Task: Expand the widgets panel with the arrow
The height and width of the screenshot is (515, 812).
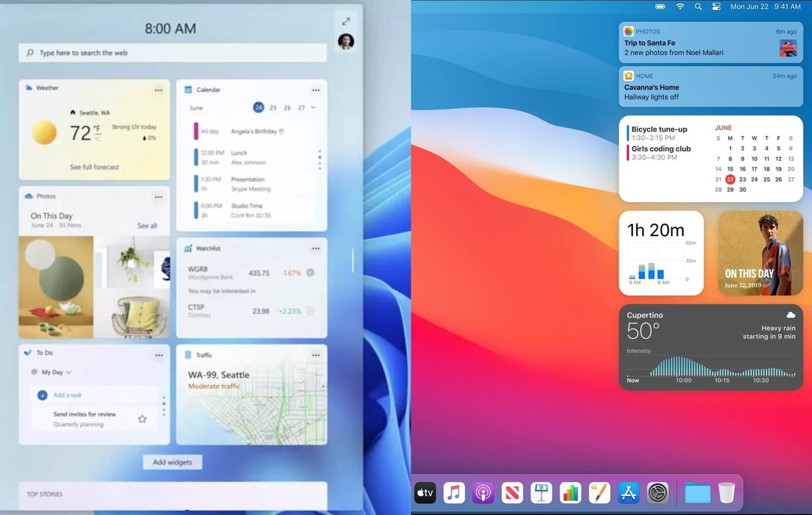Action: pos(346,21)
